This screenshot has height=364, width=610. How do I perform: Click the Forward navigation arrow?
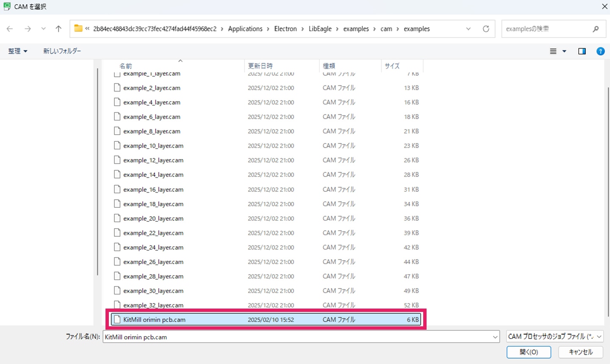point(28,29)
